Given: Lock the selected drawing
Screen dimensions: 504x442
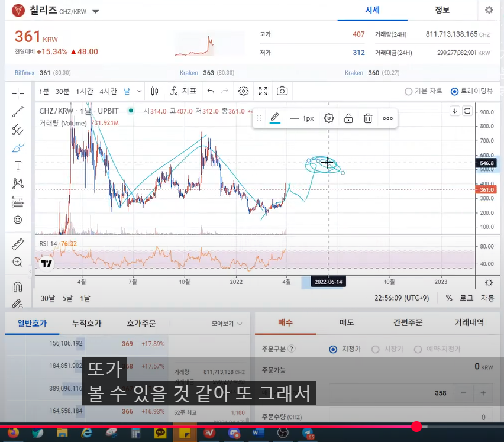Looking at the screenshot, I should (x=348, y=118).
